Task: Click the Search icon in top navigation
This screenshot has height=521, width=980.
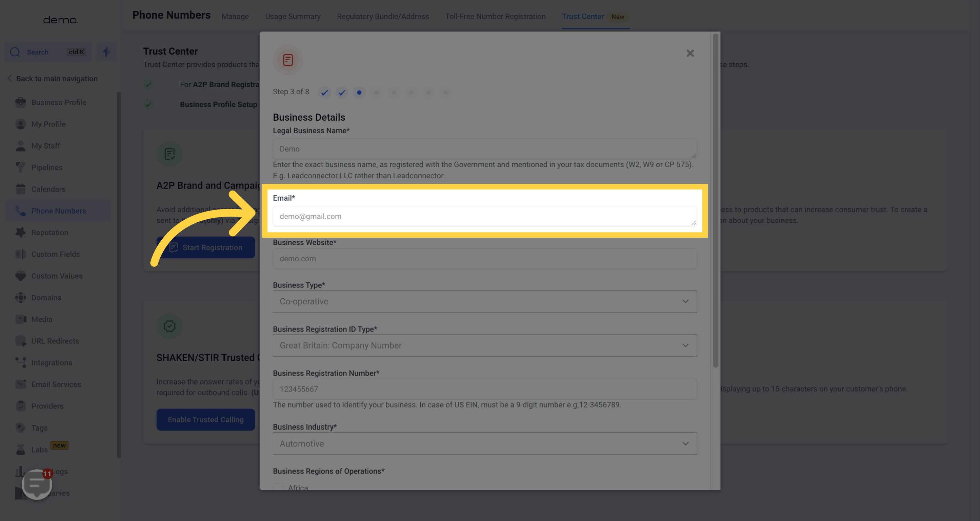Action: coord(14,52)
